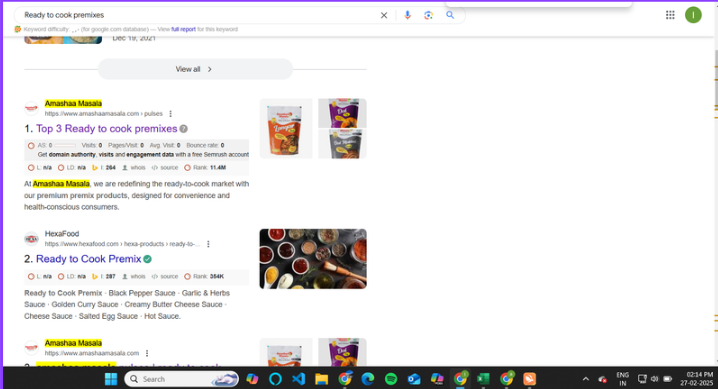This screenshot has width=718, height=389.
Task: Open the clock and date panel
Action: point(696,379)
